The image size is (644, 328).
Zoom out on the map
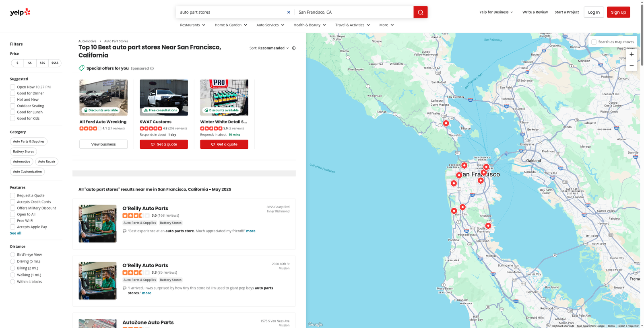(632, 66)
